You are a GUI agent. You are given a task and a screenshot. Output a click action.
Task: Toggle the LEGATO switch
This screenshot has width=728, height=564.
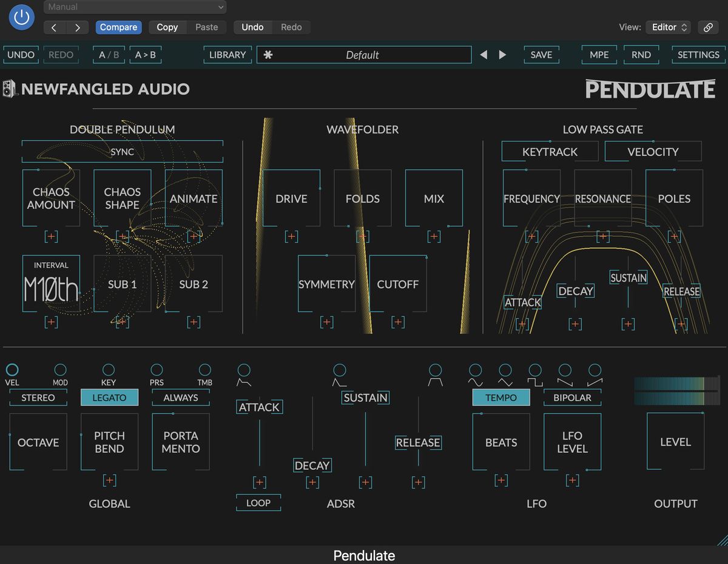pyautogui.click(x=109, y=398)
